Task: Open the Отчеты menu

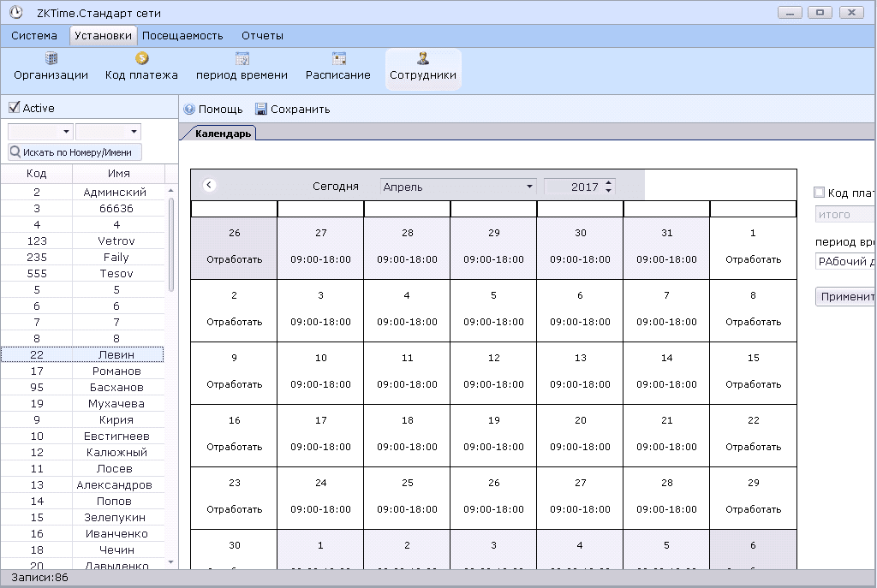Action: [x=262, y=36]
